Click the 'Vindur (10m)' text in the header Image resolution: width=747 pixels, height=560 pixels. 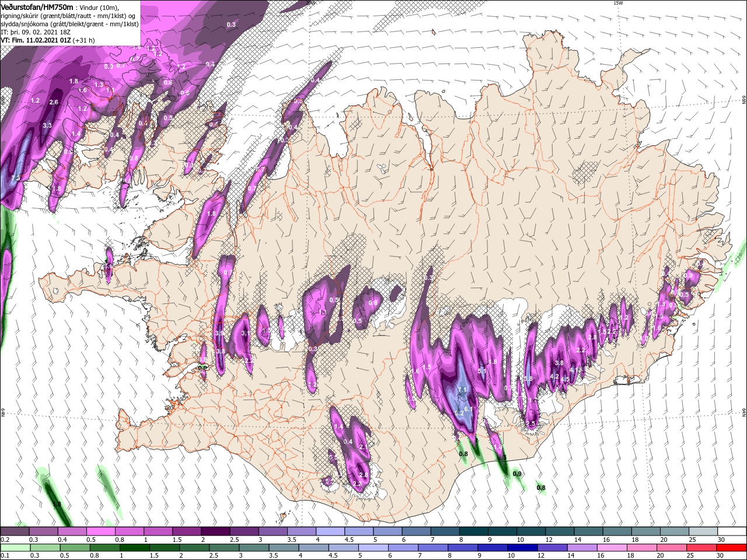[99, 7]
